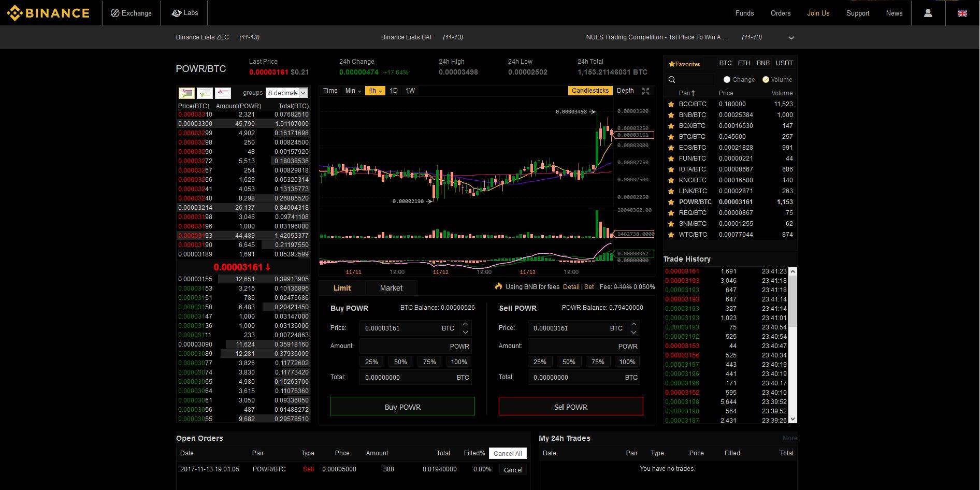Image resolution: width=980 pixels, height=490 pixels.
Task: Click the user account icon
Action: (x=927, y=13)
